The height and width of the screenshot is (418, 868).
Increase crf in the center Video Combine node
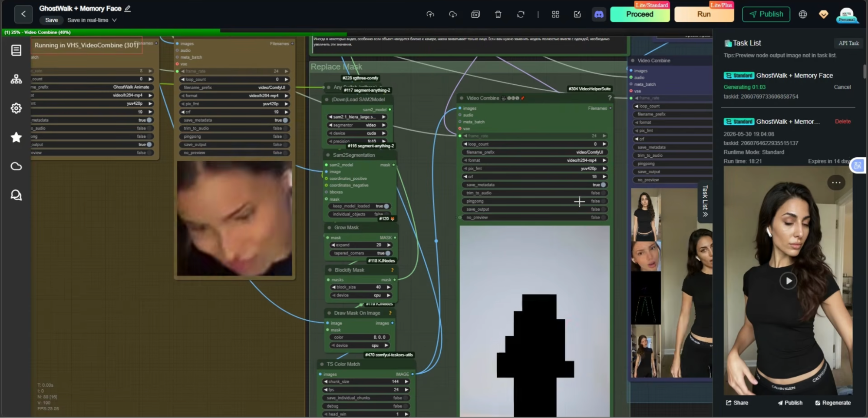point(604,177)
